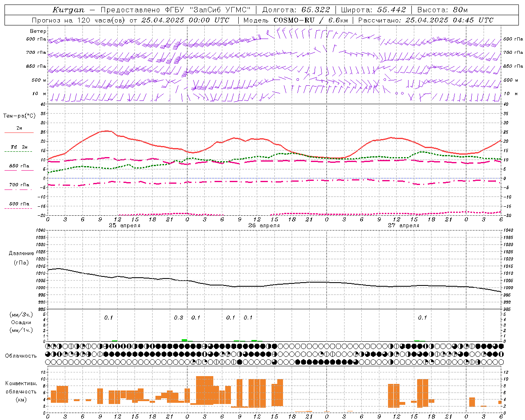
Task: Click the (мм/1ч.) precipitation unit label
Action: click(21, 330)
